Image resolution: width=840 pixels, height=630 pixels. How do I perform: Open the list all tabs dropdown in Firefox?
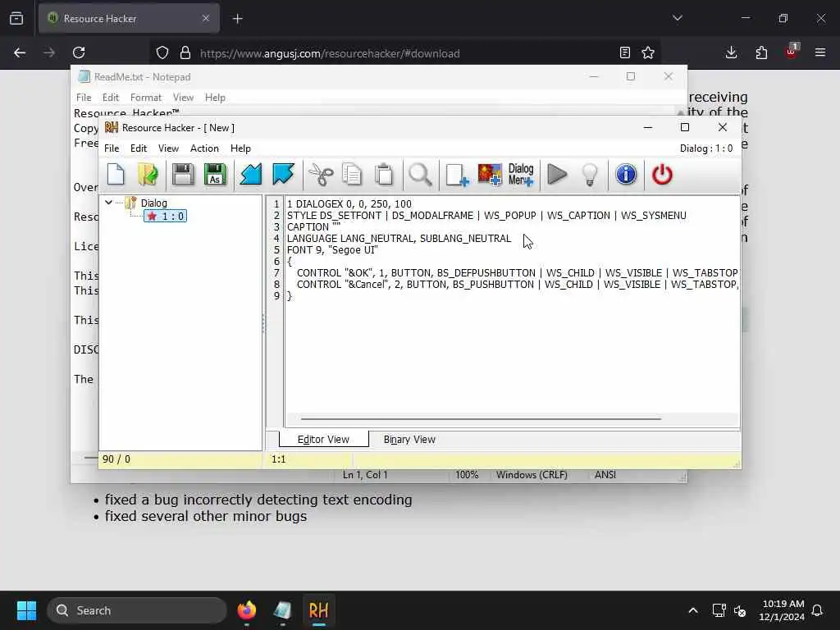677,18
